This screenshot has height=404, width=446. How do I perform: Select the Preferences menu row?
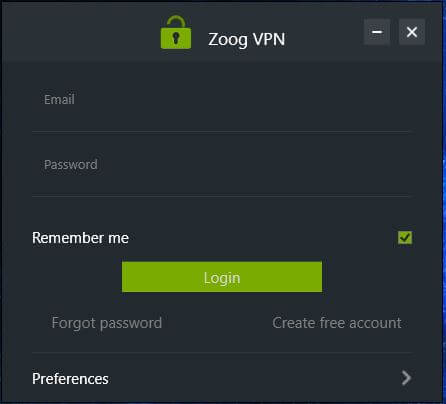222,378
